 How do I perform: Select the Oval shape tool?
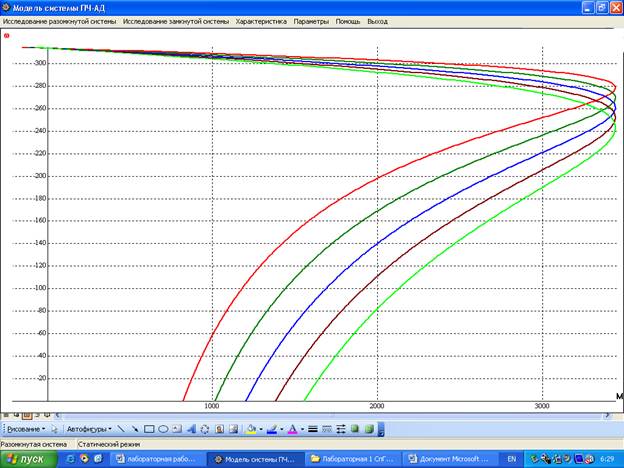pos(163,429)
